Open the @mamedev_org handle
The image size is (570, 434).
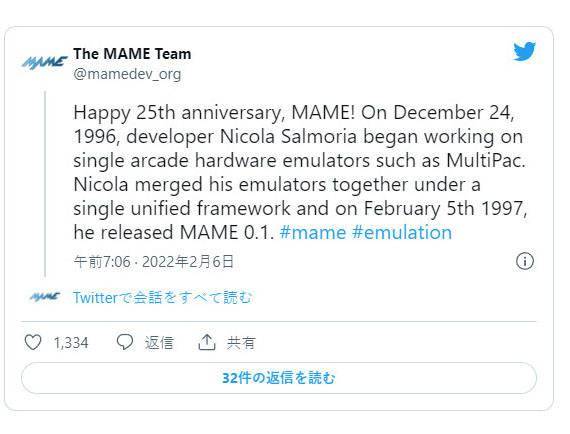coord(127,74)
